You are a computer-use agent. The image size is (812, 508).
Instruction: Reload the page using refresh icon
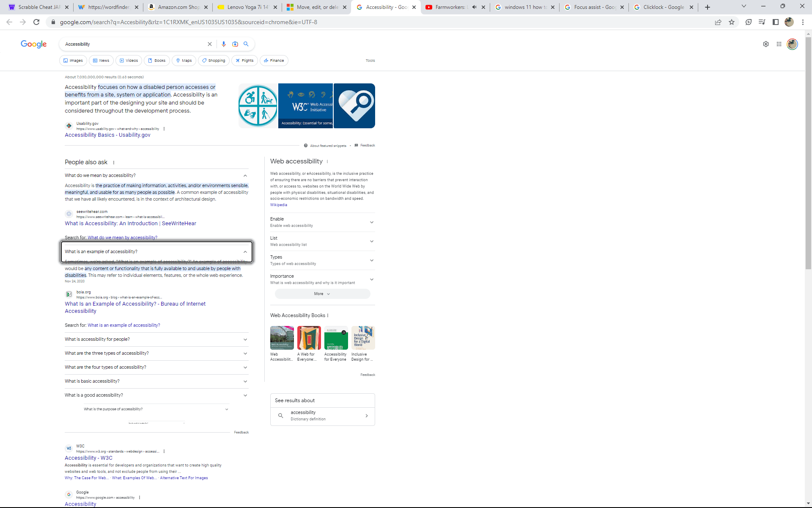pos(36,22)
